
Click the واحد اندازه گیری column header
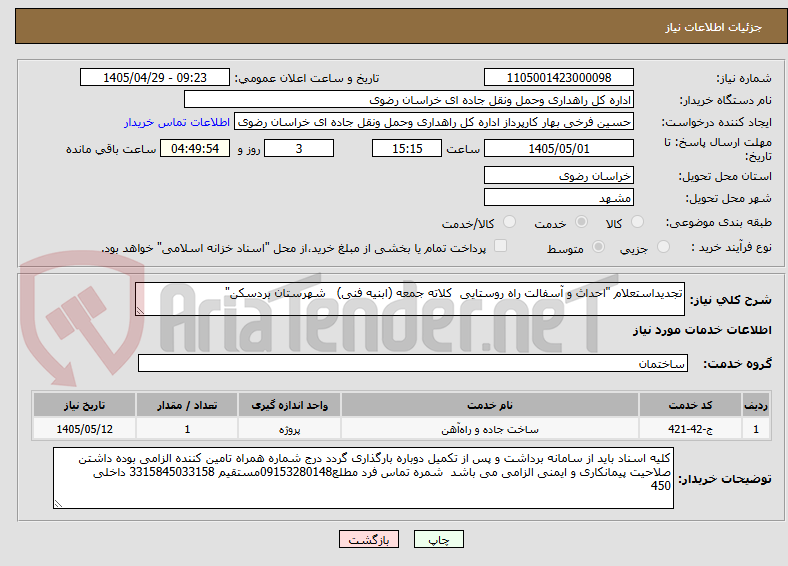(x=289, y=405)
